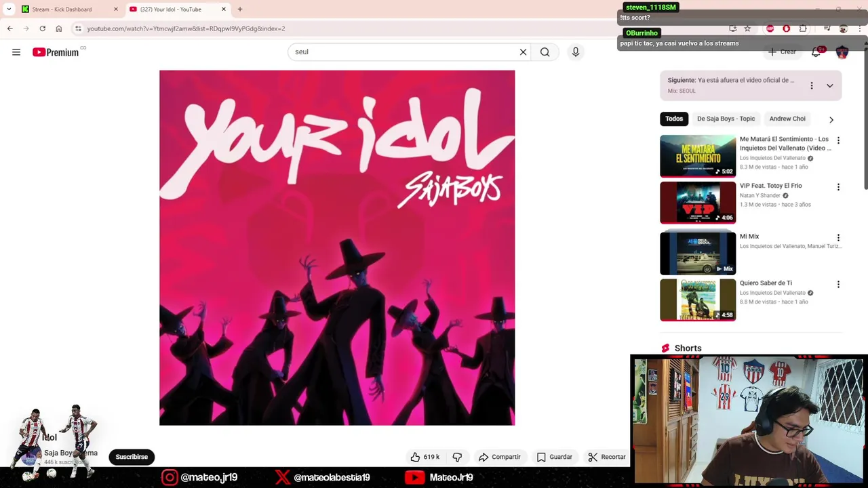
Task: Start voice search with the microphone
Action: coord(576,52)
